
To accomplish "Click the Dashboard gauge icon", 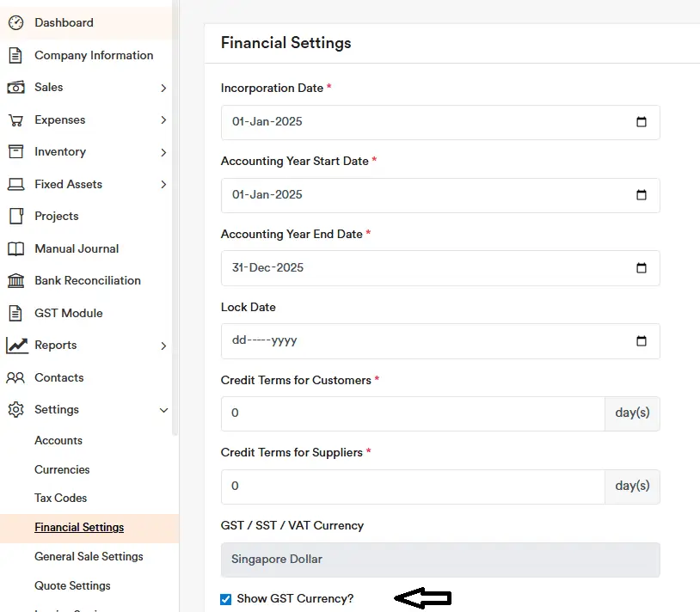I will [x=15, y=22].
